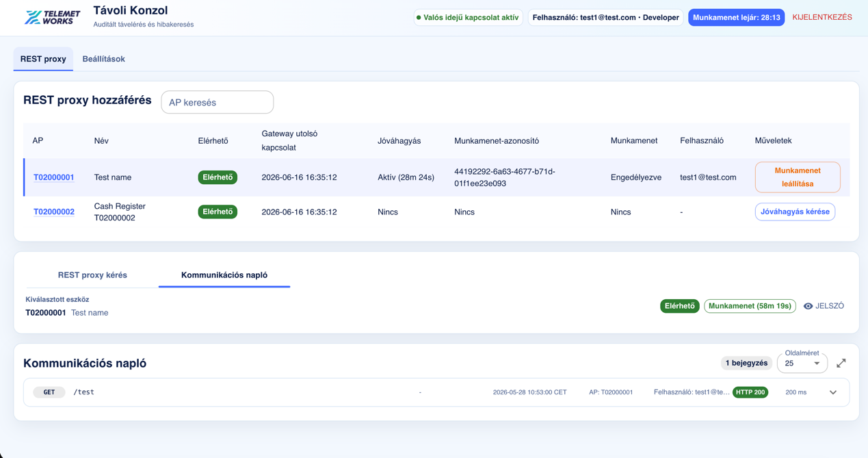Click the Műveletek column header

(773, 140)
